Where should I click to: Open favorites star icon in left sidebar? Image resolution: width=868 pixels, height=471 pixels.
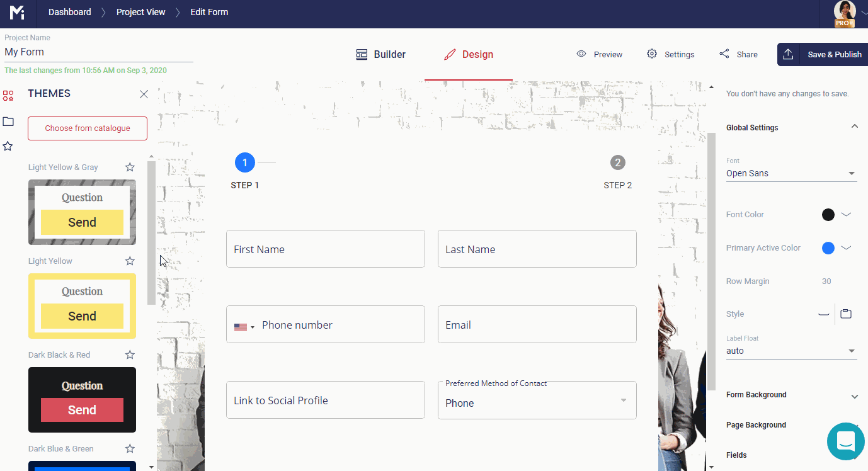(8, 146)
